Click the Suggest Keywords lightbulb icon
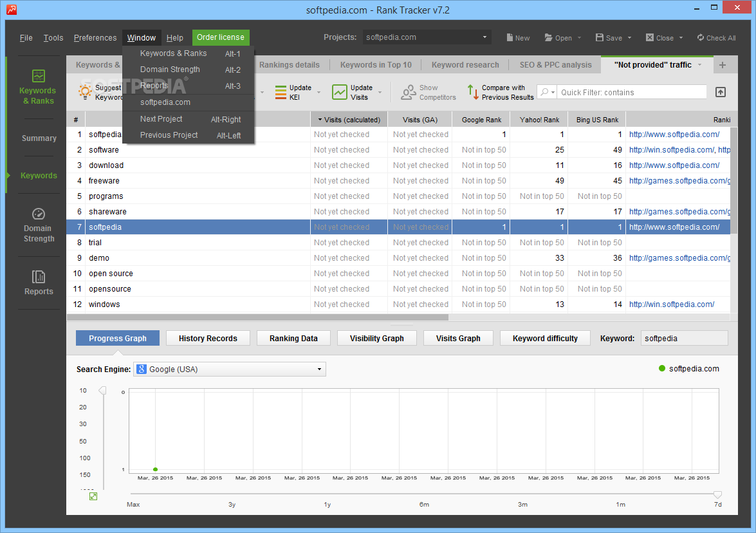The height and width of the screenshot is (533, 756). [86, 91]
